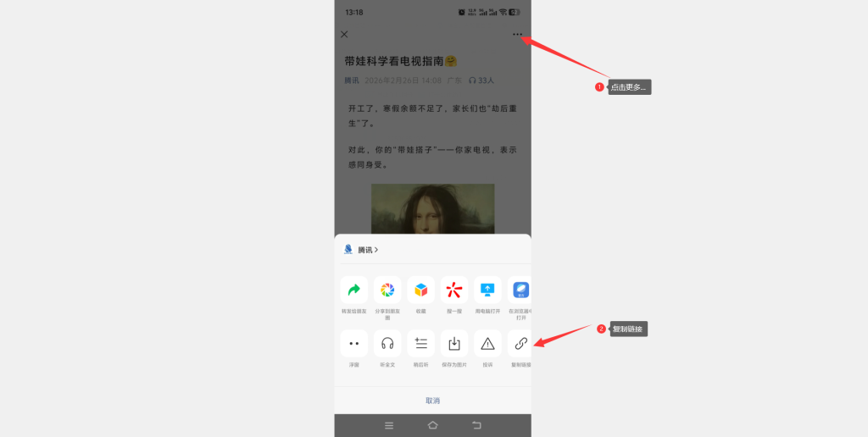Tap the battery icon in the status bar
The width and height of the screenshot is (868, 437).
(x=515, y=12)
